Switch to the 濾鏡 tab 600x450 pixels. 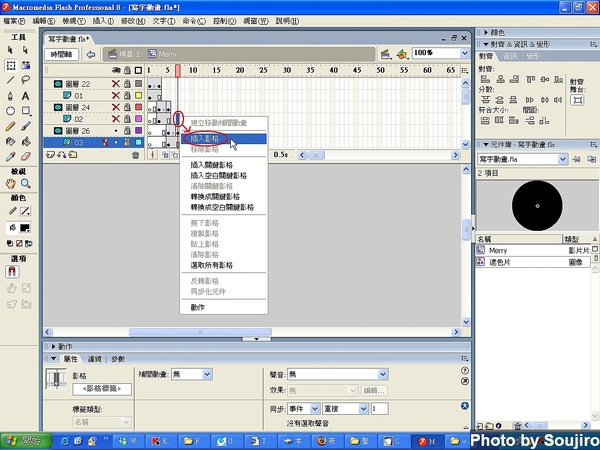coord(95,359)
